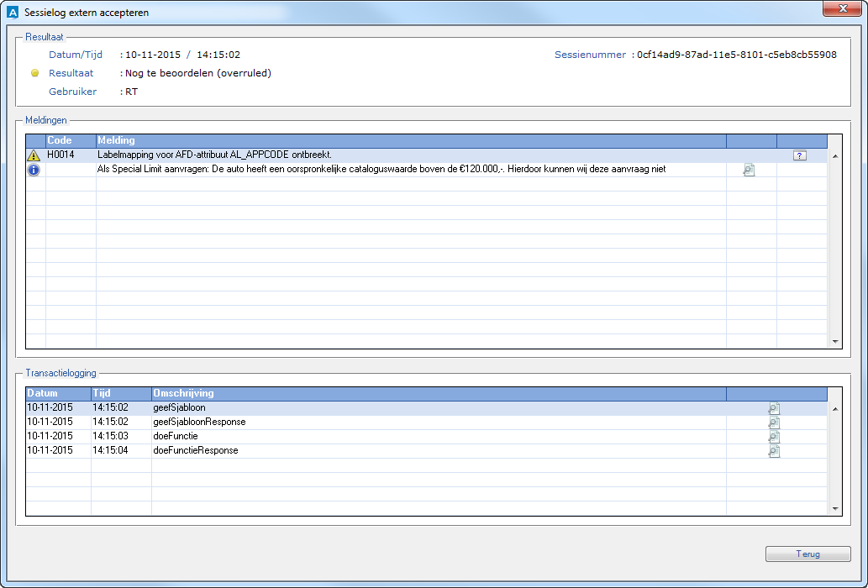Click the help icon for message H0014
The width and height of the screenshot is (868, 588).
pos(799,155)
